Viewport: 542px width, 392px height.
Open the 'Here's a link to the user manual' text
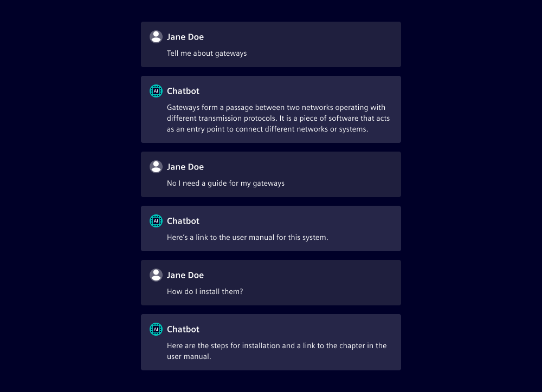click(247, 237)
